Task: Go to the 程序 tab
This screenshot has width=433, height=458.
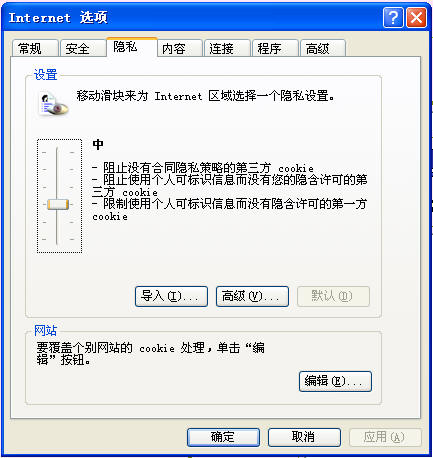Action: coord(275,49)
